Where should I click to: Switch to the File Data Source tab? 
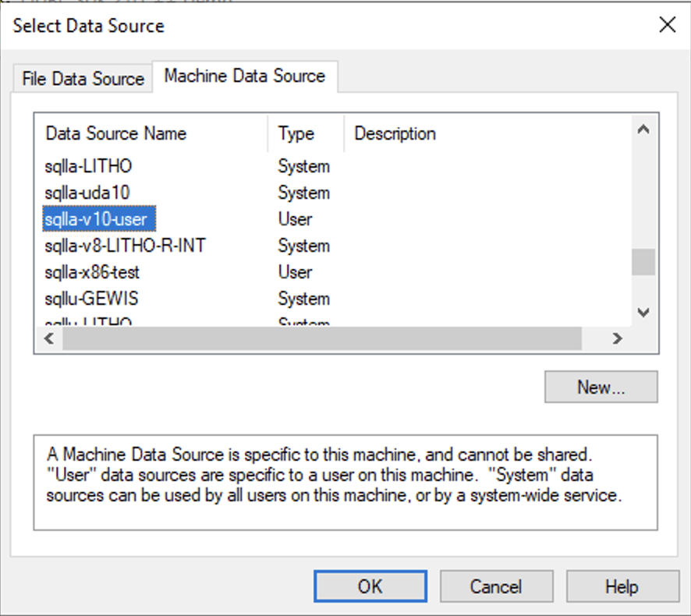pos(81,78)
